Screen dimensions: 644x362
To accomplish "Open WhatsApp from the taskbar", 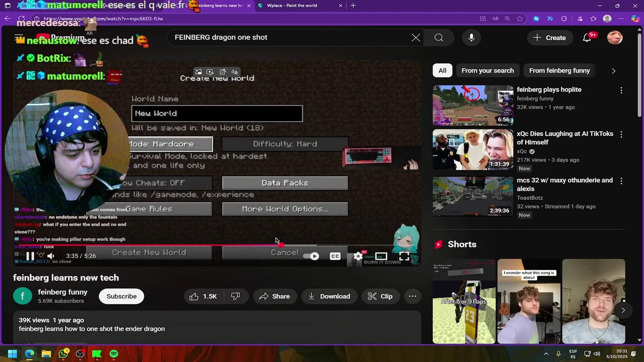I will click(63, 354).
